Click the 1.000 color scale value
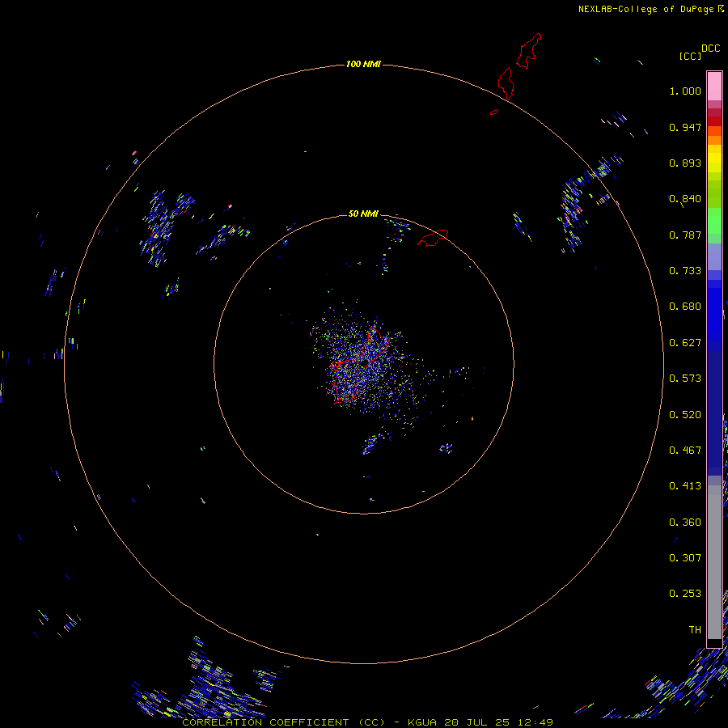 pos(685,91)
